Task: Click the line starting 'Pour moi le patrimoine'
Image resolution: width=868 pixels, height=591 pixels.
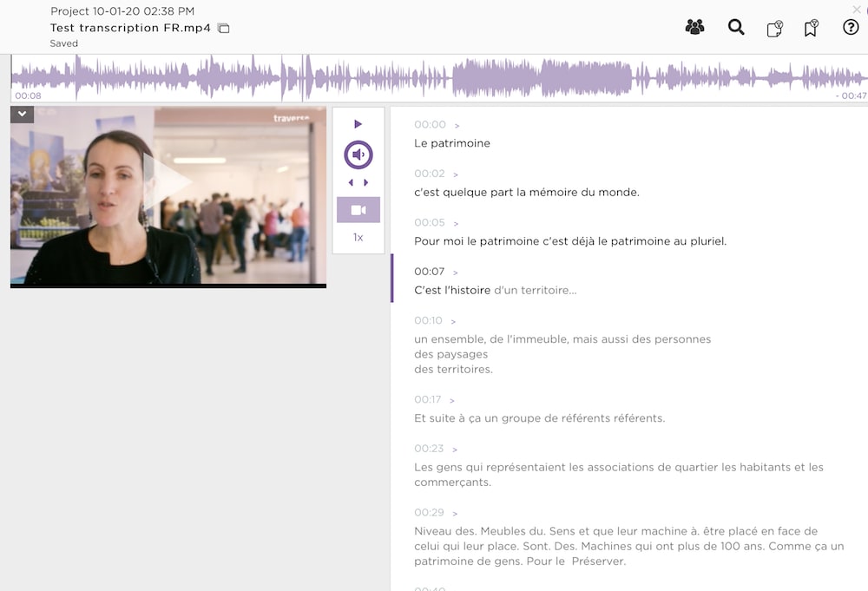Action: 570,241
